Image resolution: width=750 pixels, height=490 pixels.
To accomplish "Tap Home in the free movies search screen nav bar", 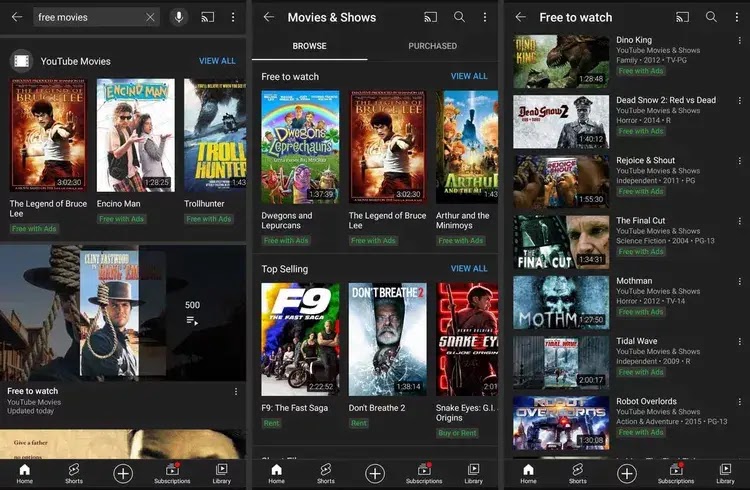I will 24,473.
